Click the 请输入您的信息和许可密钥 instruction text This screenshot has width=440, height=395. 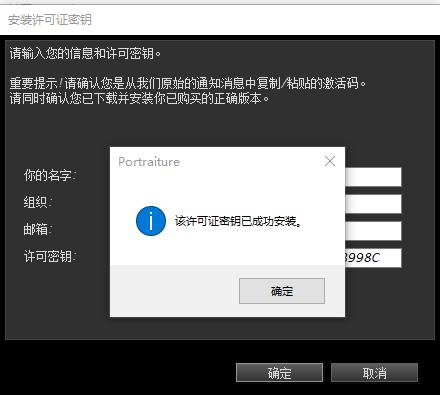click(85, 53)
